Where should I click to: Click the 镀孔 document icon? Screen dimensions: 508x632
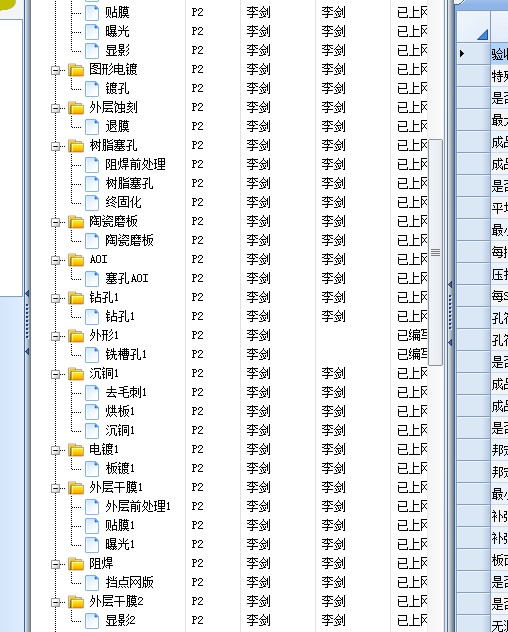pyautogui.click(x=92, y=89)
